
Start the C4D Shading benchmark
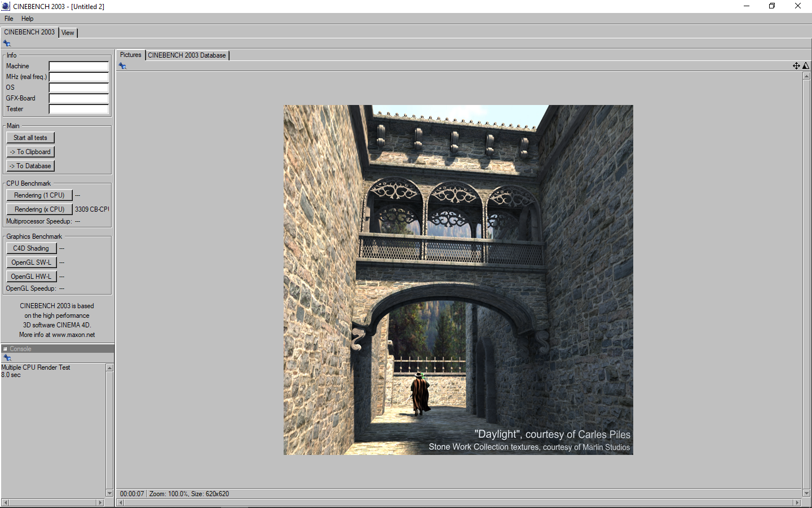32,248
